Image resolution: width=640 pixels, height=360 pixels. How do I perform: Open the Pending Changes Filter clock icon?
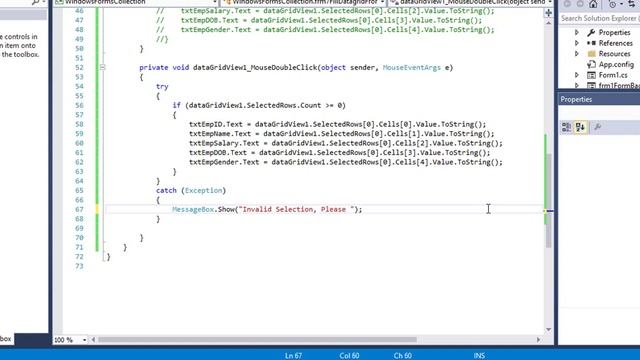[612, 4]
